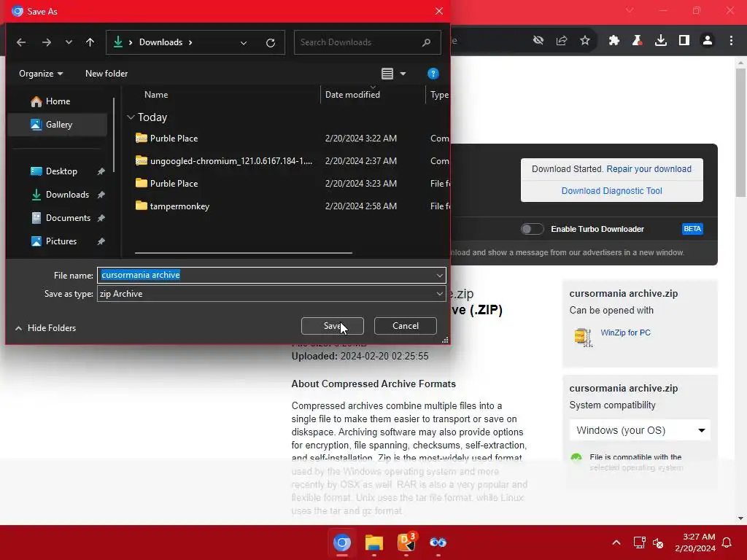The image size is (747, 560).
Task: Click the Search Downloads field
Action: 368,42
